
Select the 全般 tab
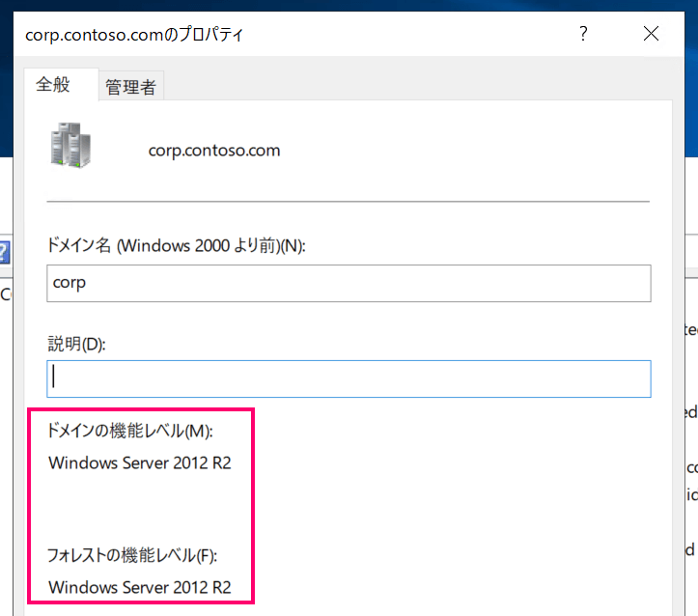pos(61,85)
